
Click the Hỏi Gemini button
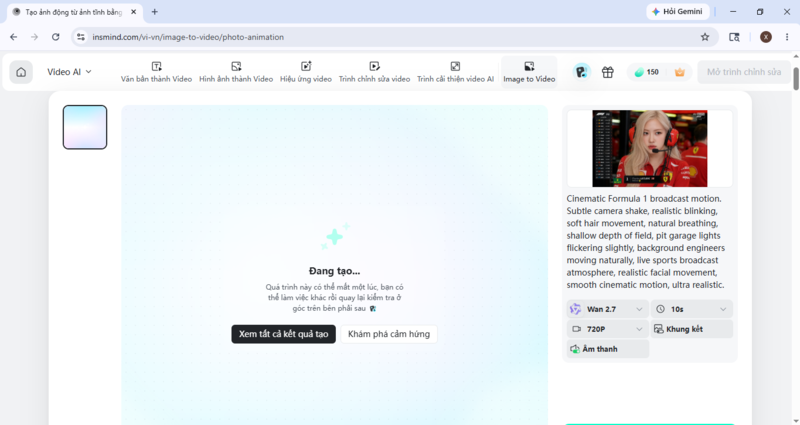678,12
